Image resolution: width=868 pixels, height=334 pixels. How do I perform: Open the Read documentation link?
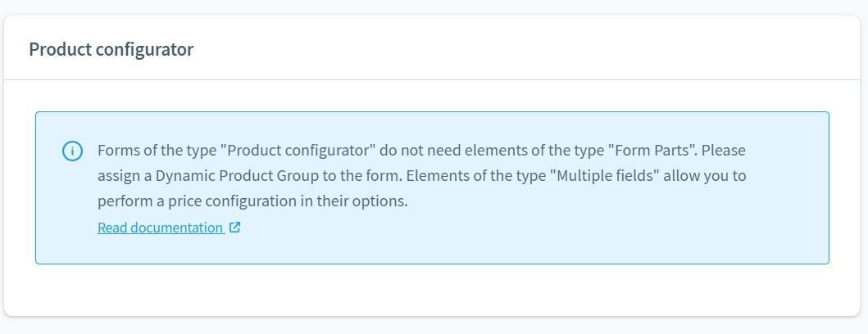pos(161,228)
